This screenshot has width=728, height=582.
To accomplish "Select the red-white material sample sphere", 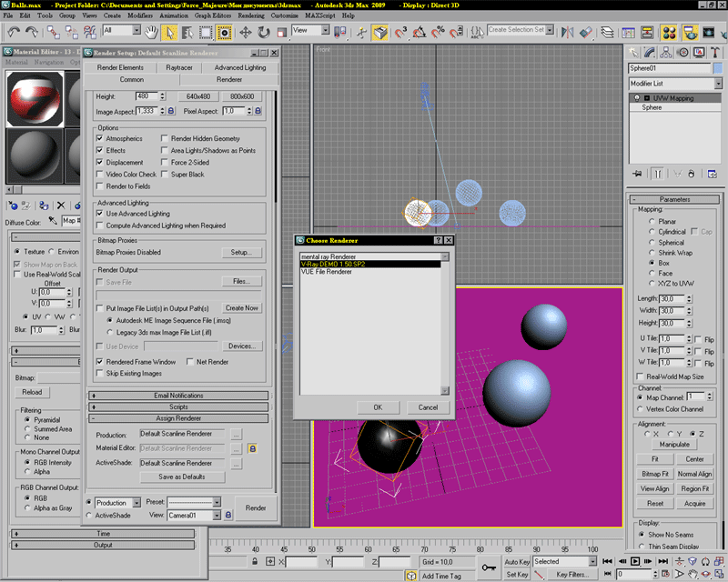I will [x=35, y=99].
